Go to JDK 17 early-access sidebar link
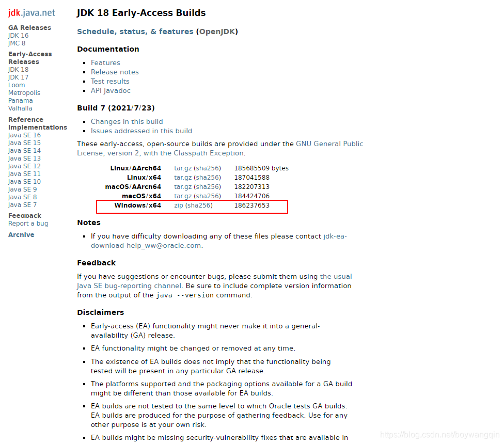Viewport: 504px width, 444px height. point(18,77)
